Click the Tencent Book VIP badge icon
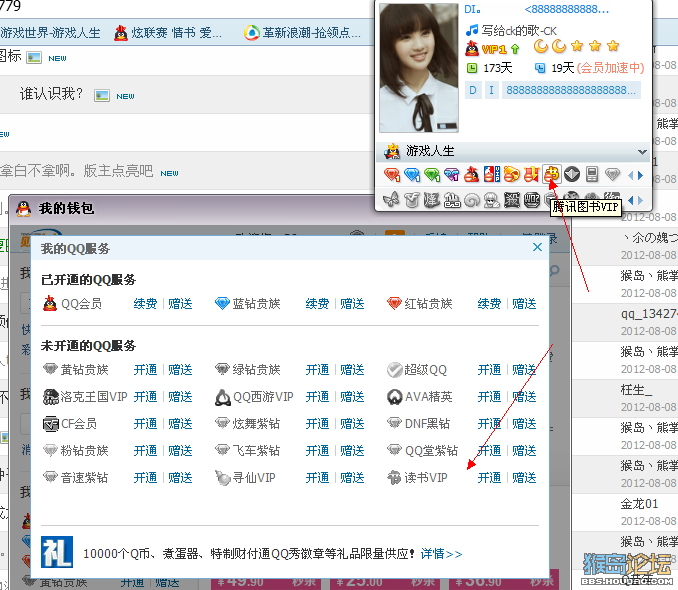The width and height of the screenshot is (678, 590). [551, 174]
